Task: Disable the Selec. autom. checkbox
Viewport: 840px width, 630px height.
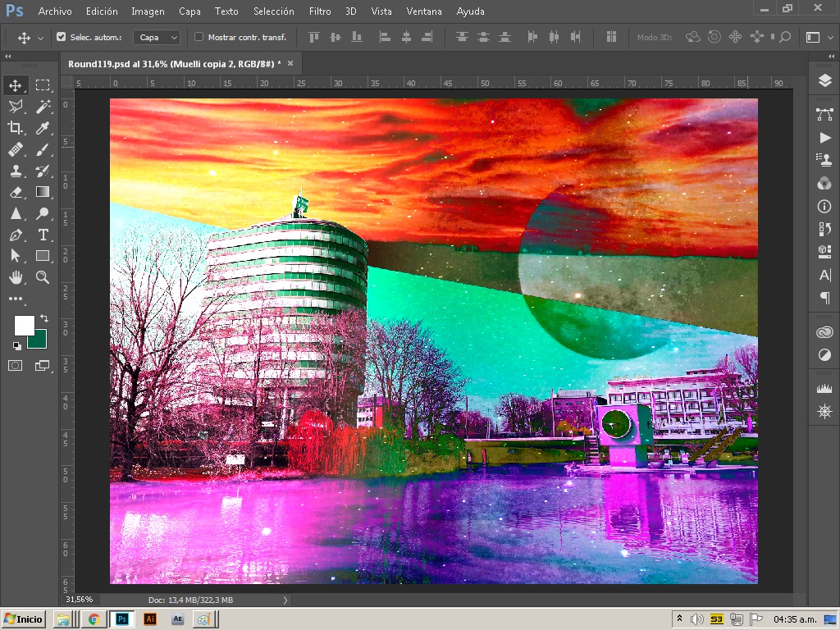Action: click(x=61, y=37)
